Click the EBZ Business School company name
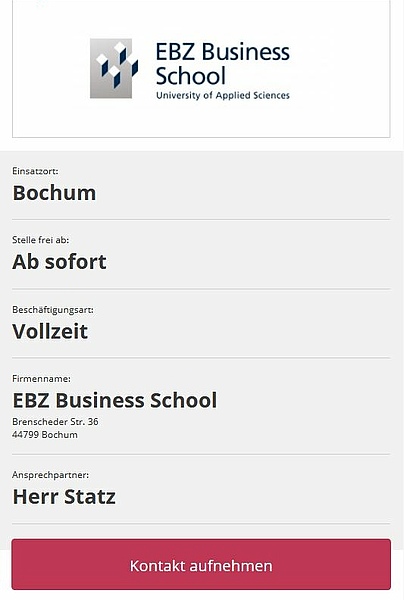Image resolution: width=404 pixels, height=600 pixels. (x=115, y=400)
